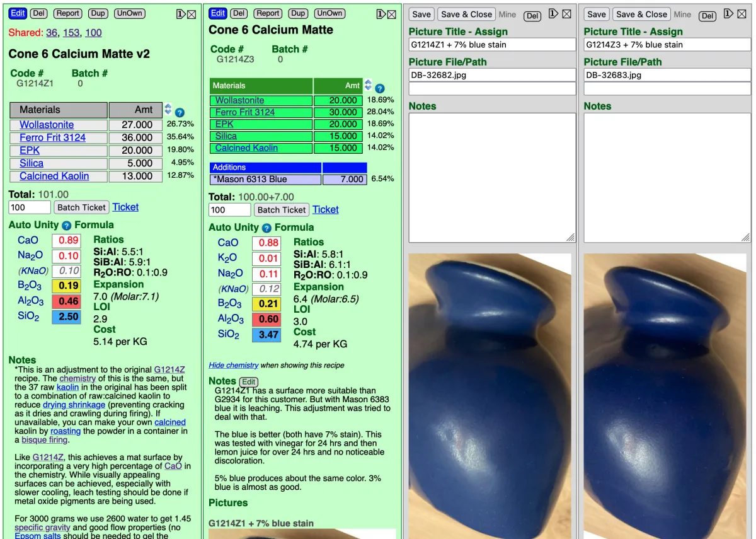756x539 pixels.
Task: Click the Auto Unity help icon in the G1214Z1 panel
Action: (x=67, y=225)
